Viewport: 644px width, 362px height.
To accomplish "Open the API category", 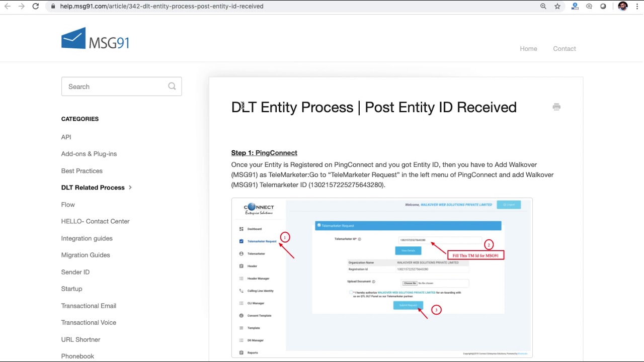I will point(66,137).
